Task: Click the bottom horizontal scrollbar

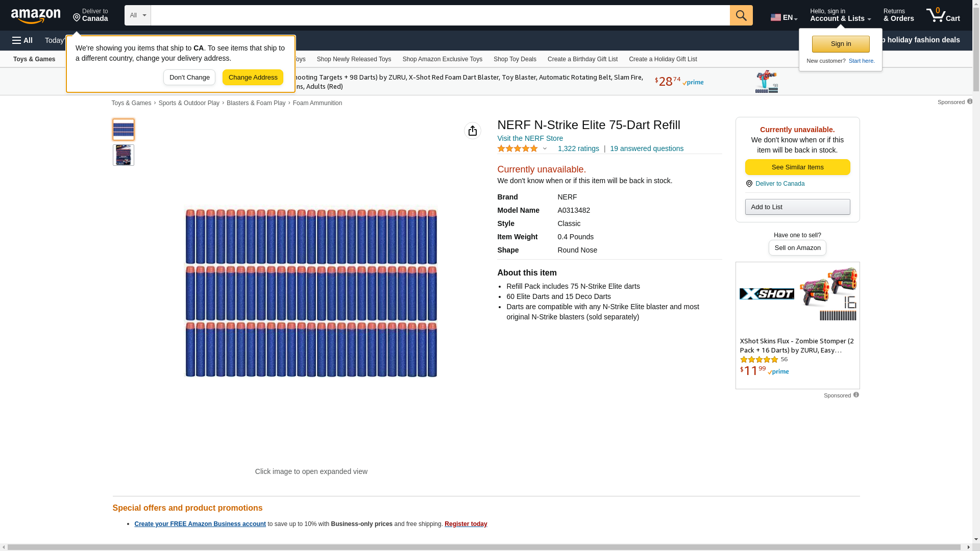Action: coord(485,547)
